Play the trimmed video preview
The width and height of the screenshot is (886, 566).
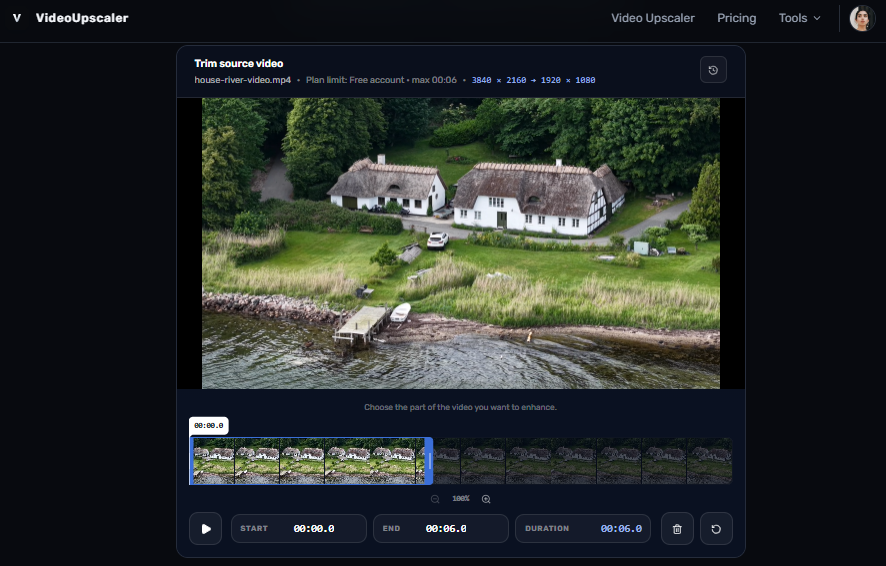point(206,529)
